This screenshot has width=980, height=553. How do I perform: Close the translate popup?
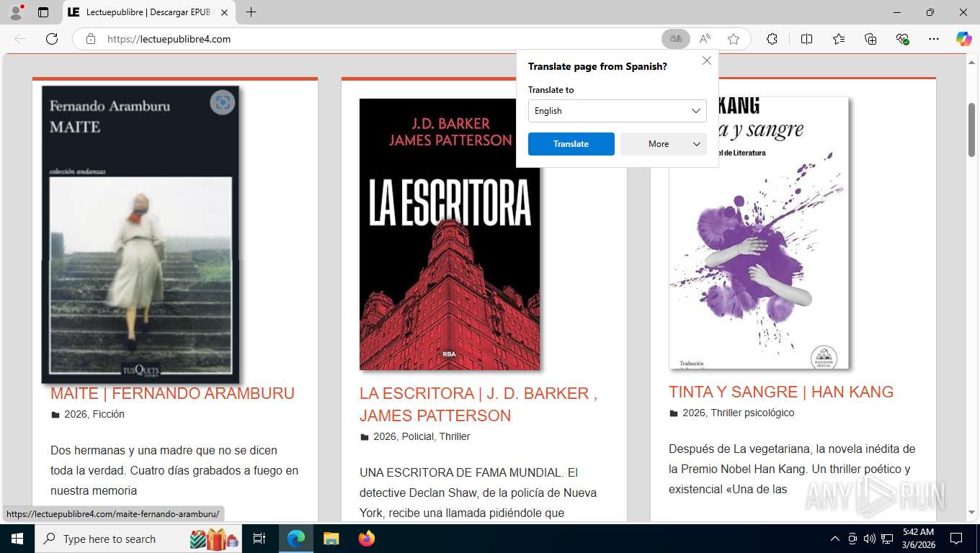707,60
